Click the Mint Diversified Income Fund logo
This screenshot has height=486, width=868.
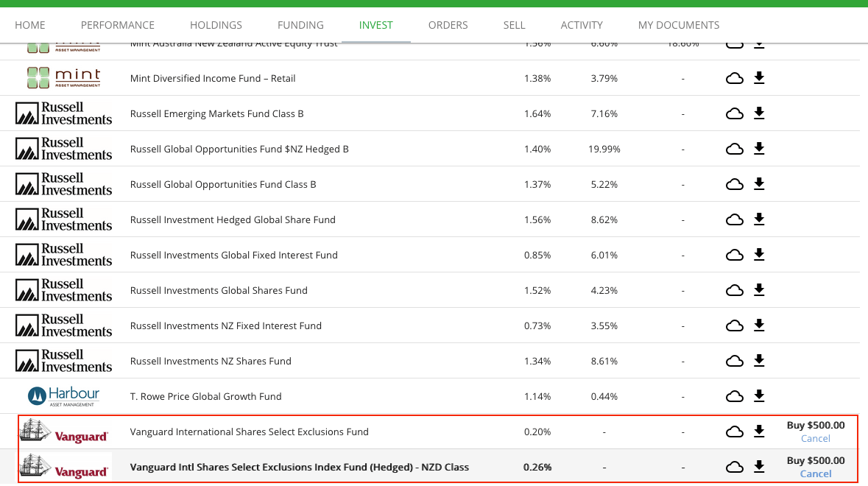coord(63,78)
